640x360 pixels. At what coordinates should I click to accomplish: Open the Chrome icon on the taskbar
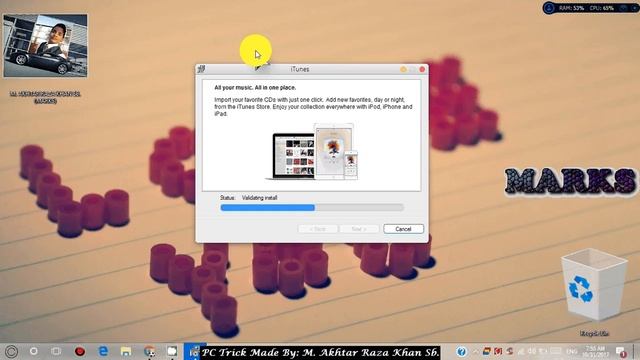click(149, 351)
